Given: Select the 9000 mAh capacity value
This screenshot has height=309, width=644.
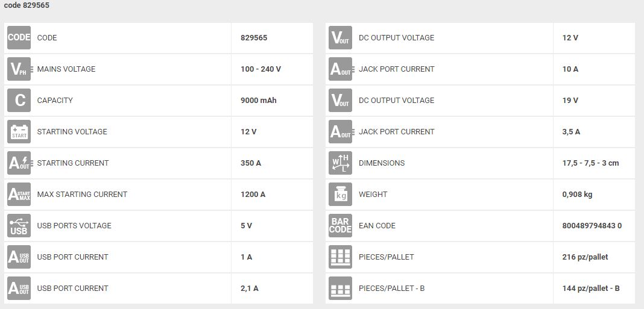Looking at the screenshot, I should (x=258, y=101).
